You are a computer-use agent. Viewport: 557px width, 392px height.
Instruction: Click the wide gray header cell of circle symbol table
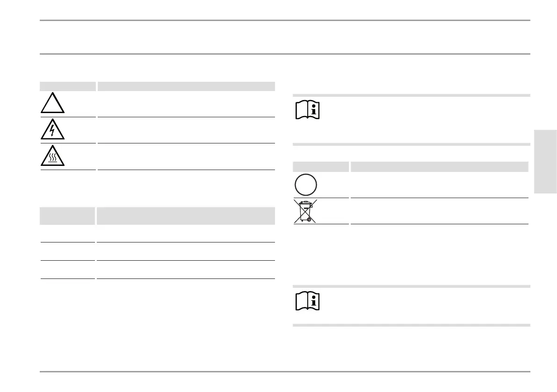(440, 167)
